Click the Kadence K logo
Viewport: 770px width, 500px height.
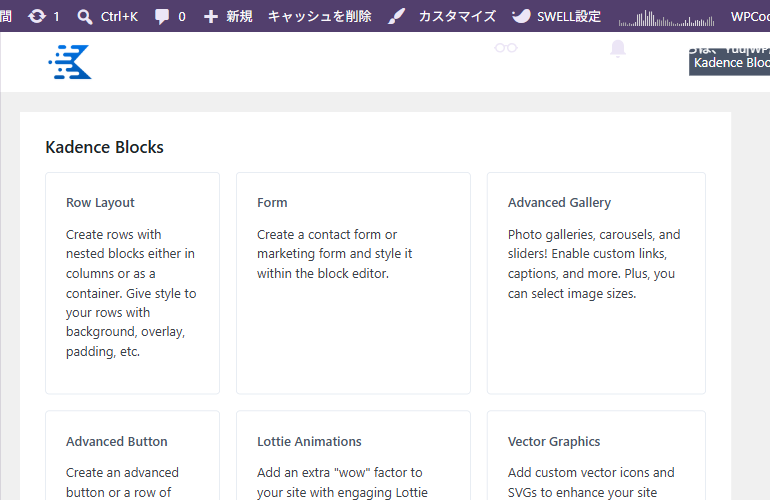click(70, 62)
